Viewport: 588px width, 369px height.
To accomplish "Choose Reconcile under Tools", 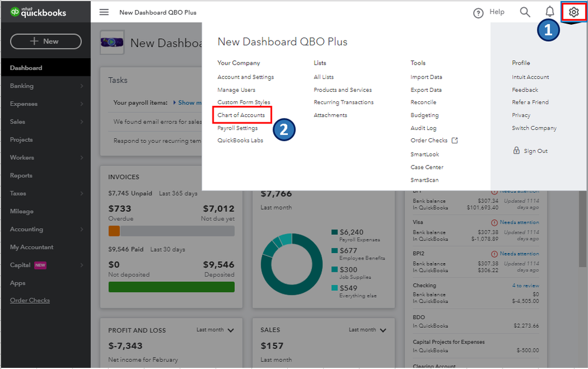I will click(423, 102).
